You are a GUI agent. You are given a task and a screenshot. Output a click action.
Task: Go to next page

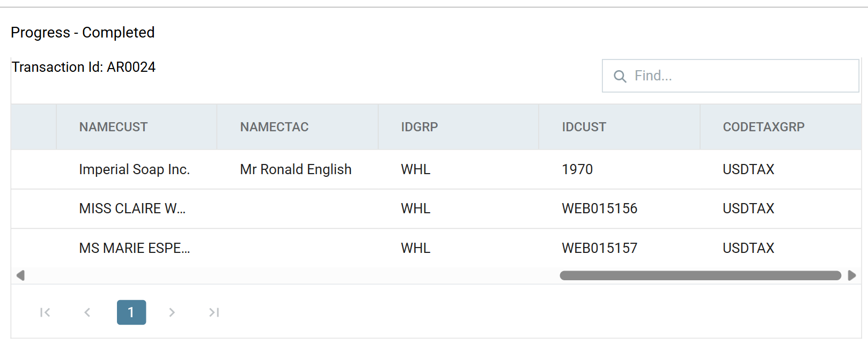(172, 312)
